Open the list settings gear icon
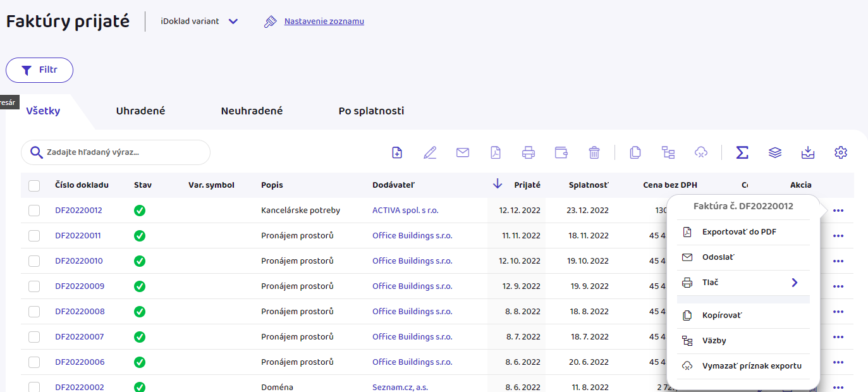 [x=840, y=152]
